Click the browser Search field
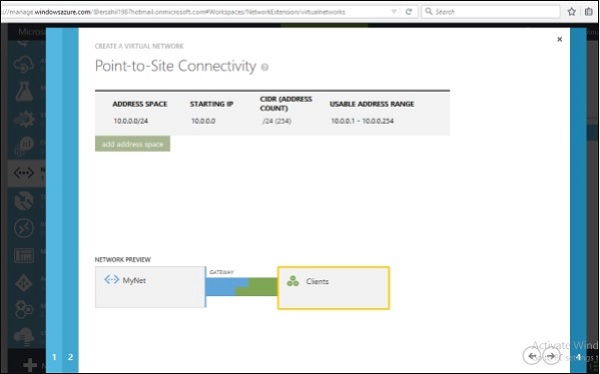Screen dimensions: 600x374 pyautogui.click(x=491, y=11)
